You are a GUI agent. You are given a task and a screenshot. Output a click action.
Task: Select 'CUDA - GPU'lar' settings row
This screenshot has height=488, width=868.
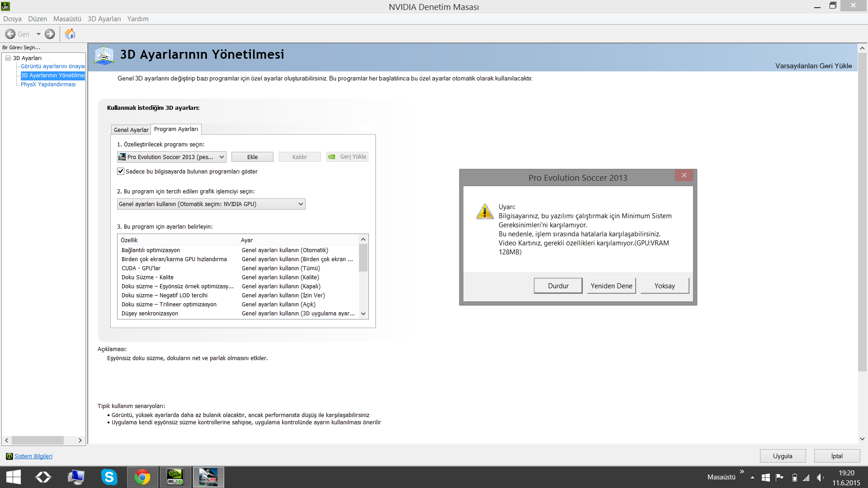coord(238,268)
